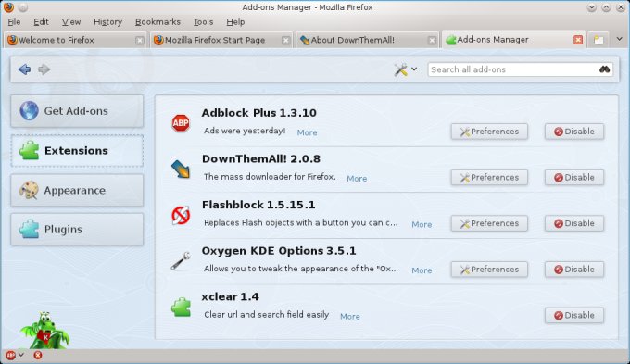630x364 pixels.
Task: Disable the xclear extension
Action: [574, 315]
